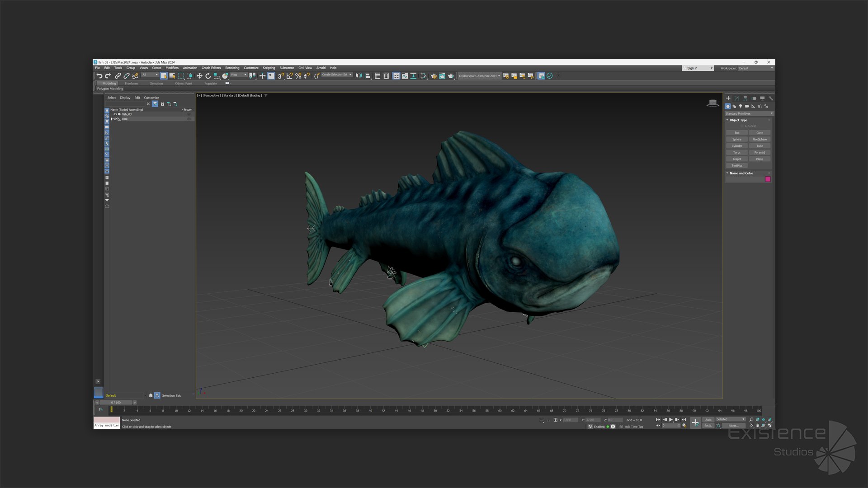Click the ViewCube in the viewport
The width and height of the screenshot is (868, 488).
pos(712,103)
